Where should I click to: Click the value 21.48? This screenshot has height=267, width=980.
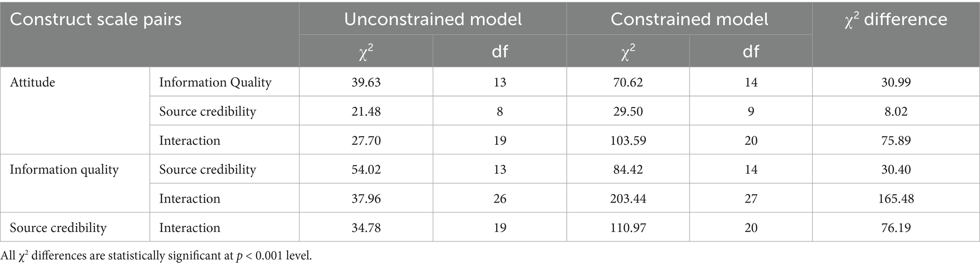[x=366, y=111]
